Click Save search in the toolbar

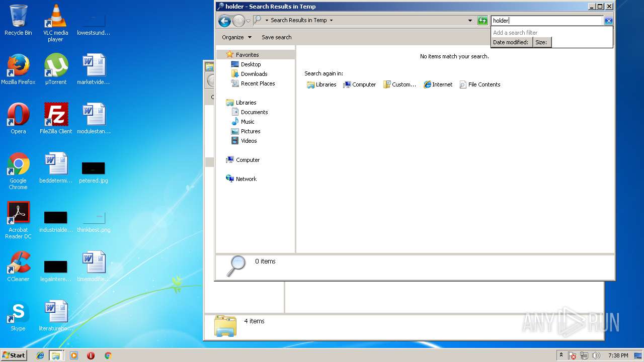point(276,37)
